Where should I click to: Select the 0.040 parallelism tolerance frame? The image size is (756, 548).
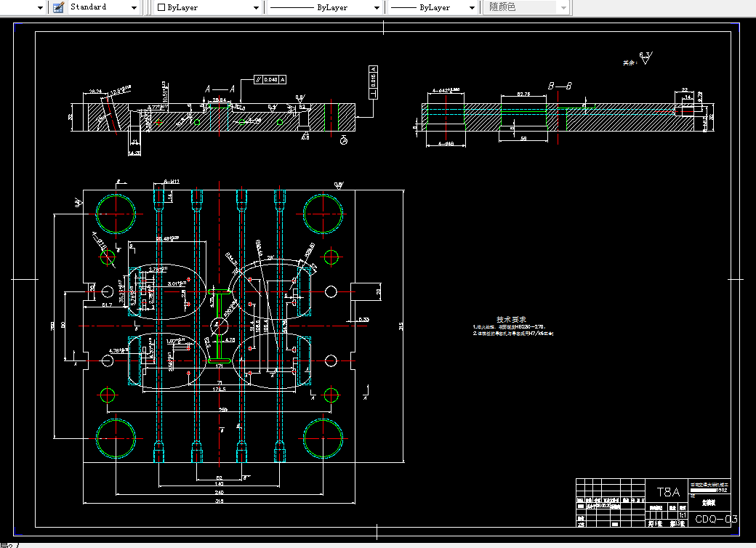pos(270,79)
